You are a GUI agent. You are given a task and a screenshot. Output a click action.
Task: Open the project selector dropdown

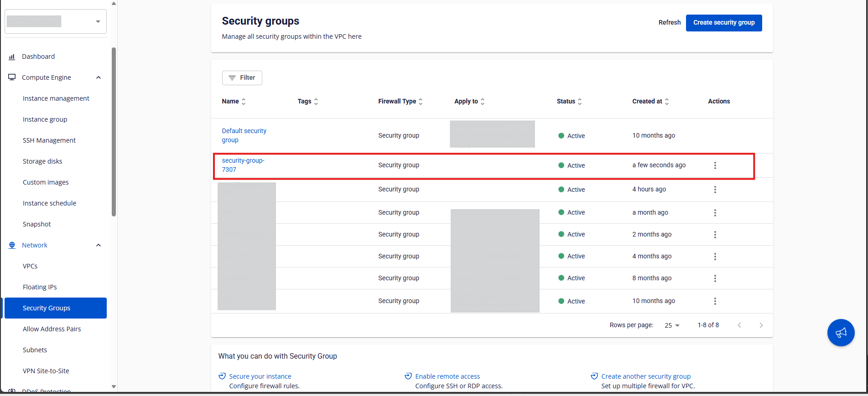[x=56, y=21]
